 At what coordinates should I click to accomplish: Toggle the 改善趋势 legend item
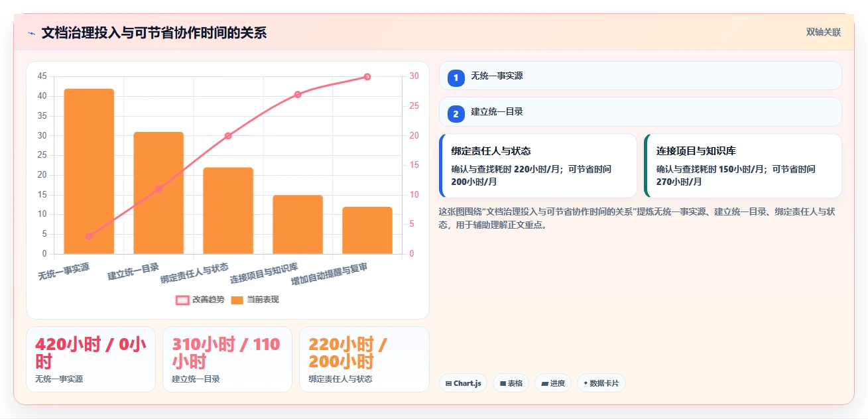(201, 300)
